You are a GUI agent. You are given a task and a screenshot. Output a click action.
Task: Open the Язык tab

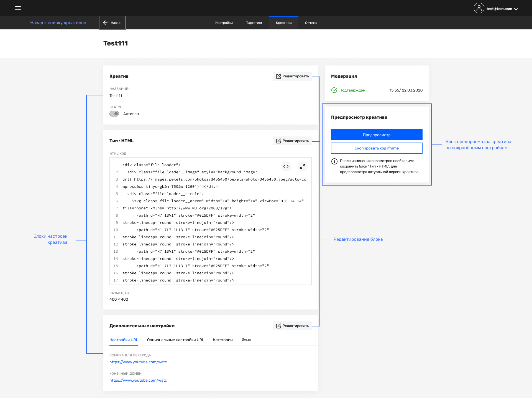click(246, 340)
